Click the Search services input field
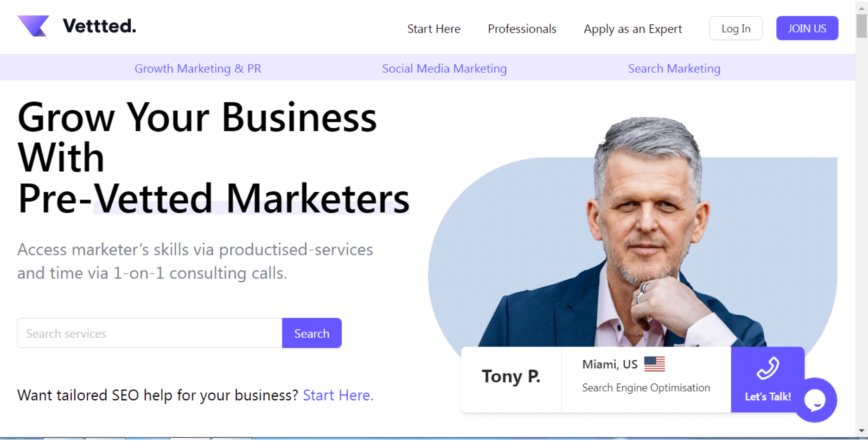The height and width of the screenshot is (441, 868). tap(150, 333)
